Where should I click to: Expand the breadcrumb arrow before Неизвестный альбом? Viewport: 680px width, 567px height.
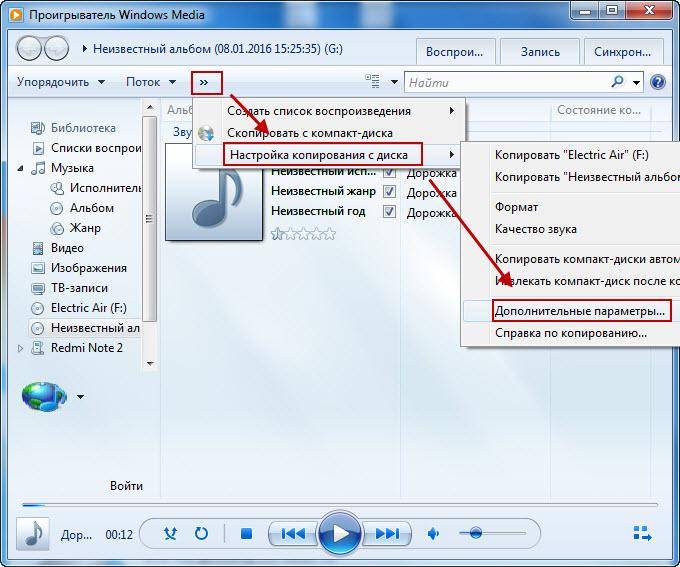(x=85, y=48)
